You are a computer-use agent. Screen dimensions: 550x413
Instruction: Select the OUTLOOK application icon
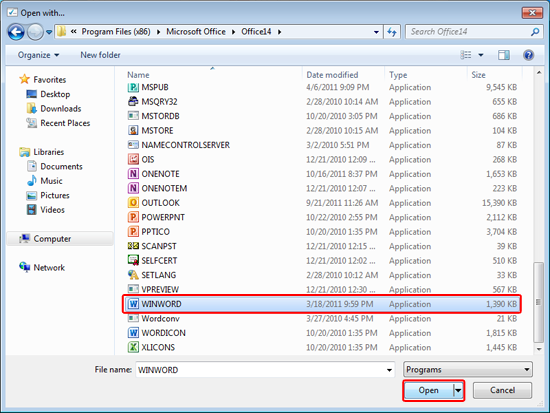[133, 203]
